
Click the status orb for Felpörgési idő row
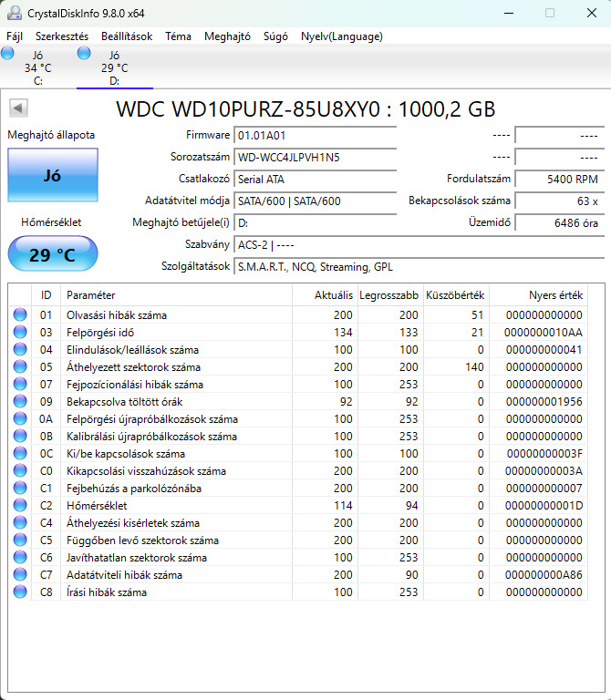coord(20,332)
